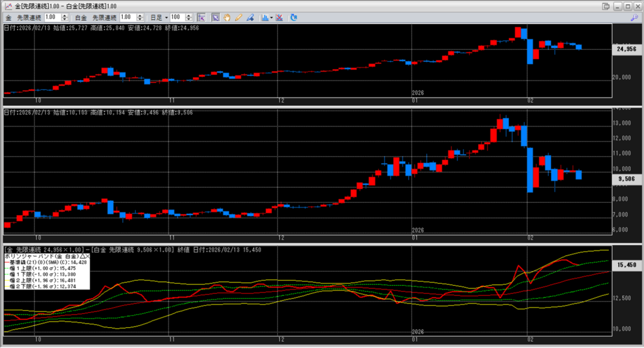Viewport: 644px width, 348px height.
Task: Click 先限連続 contract next to 金
Action: pos(29,17)
